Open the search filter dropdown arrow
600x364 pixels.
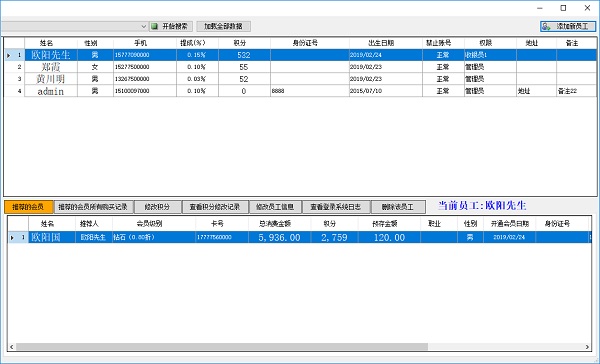[143, 26]
